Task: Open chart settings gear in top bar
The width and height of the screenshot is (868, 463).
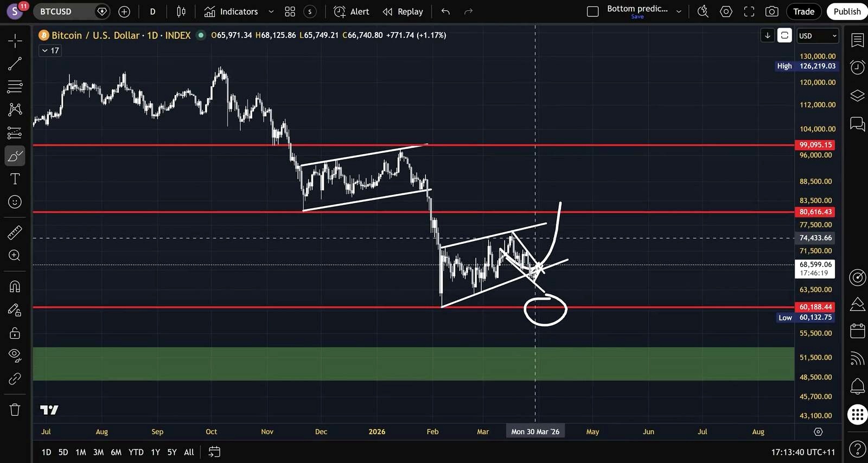Action: click(x=726, y=11)
